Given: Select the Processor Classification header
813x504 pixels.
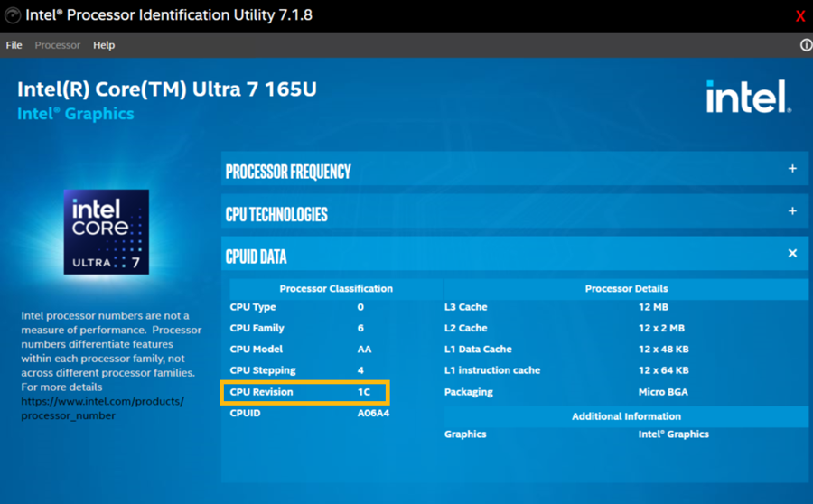Looking at the screenshot, I should click(x=336, y=289).
